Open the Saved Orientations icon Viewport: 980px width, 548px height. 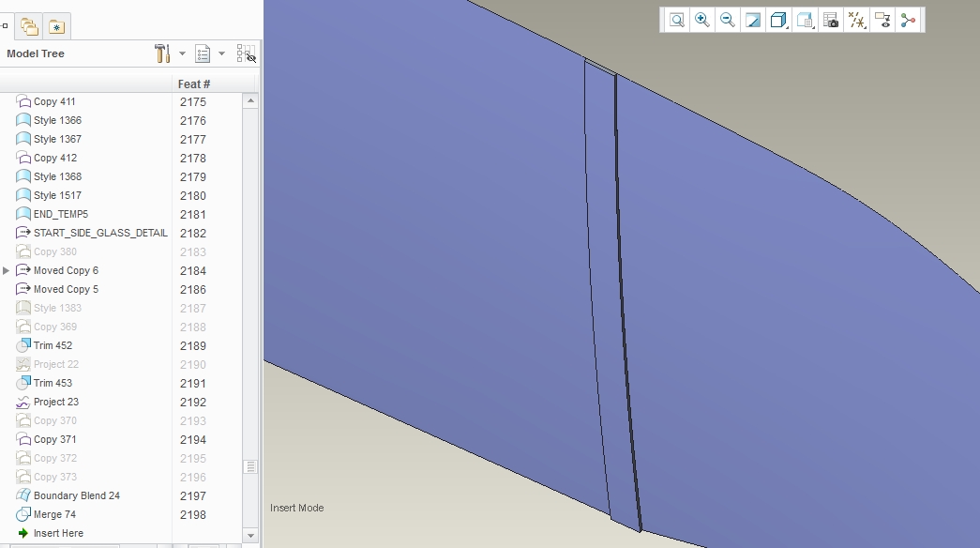coord(805,20)
